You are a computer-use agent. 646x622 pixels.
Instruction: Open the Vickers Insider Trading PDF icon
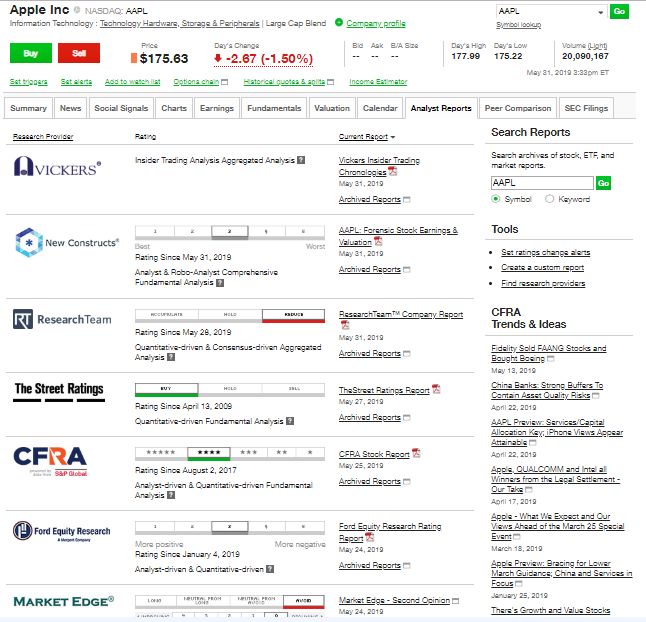[x=392, y=171]
